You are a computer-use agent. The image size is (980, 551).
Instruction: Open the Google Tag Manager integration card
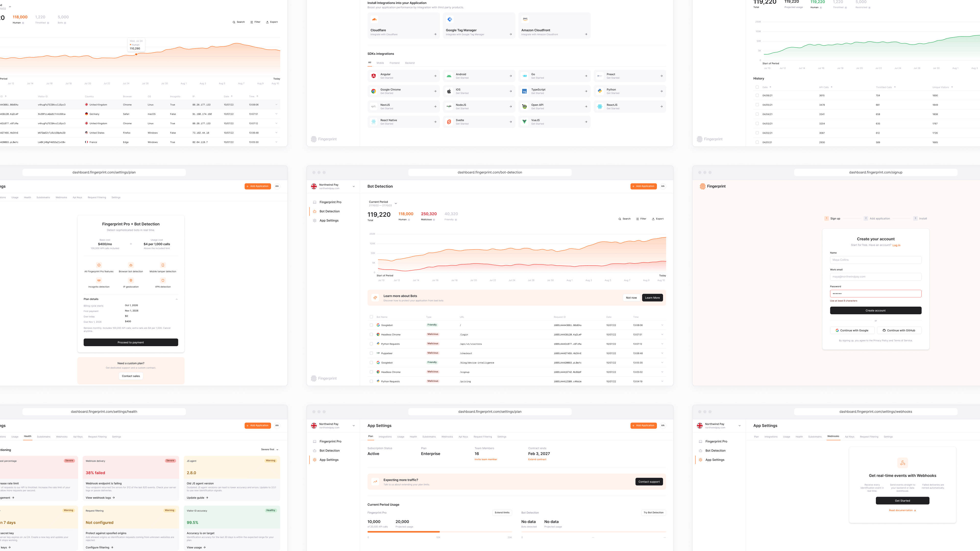click(x=479, y=26)
